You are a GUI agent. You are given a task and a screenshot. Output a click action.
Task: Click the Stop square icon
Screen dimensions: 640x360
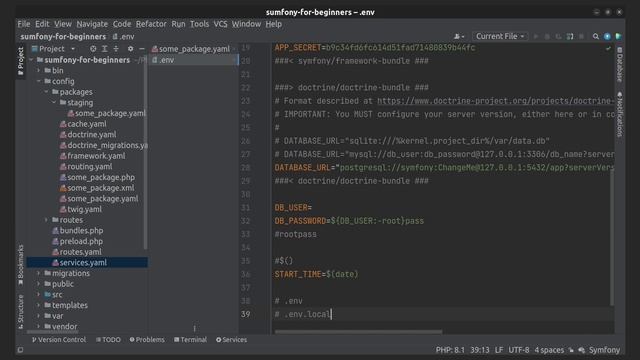(581, 36)
